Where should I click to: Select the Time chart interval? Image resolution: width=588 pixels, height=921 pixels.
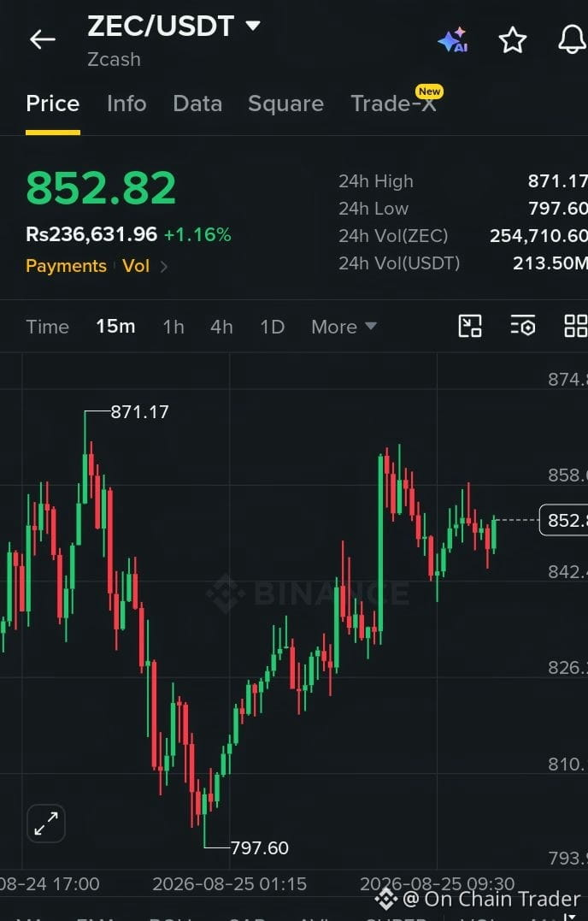coord(48,327)
